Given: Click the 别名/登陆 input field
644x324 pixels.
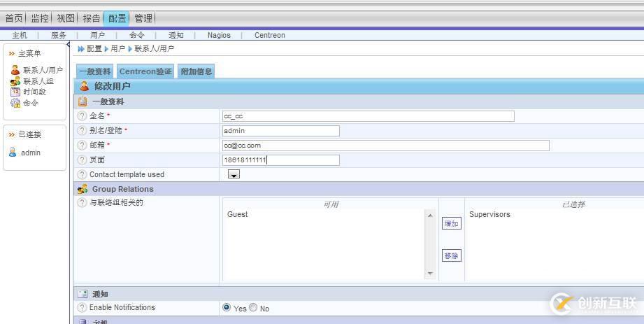Looking at the screenshot, I should [281, 131].
